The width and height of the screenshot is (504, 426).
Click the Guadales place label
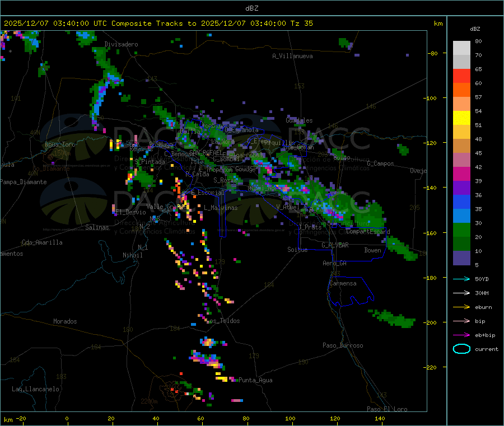[299, 120]
